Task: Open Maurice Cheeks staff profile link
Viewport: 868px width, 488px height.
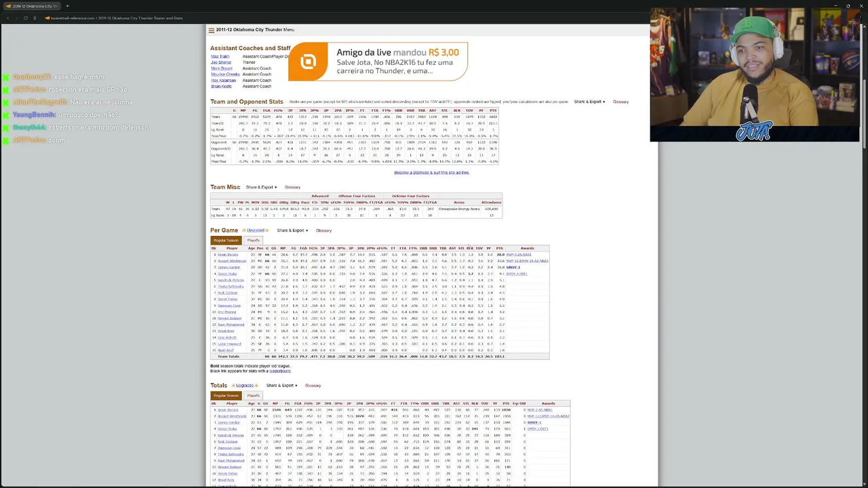Action: 225,75
